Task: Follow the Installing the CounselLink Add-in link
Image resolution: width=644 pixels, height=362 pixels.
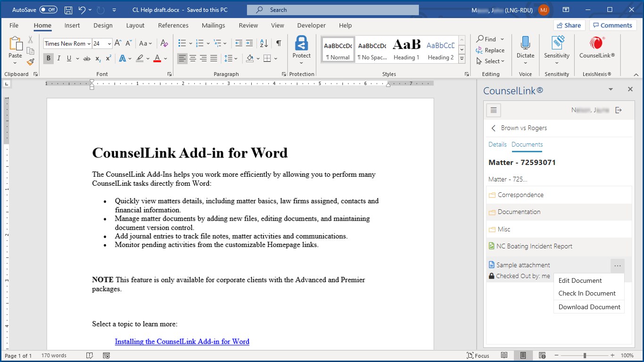Action: coord(182,342)
